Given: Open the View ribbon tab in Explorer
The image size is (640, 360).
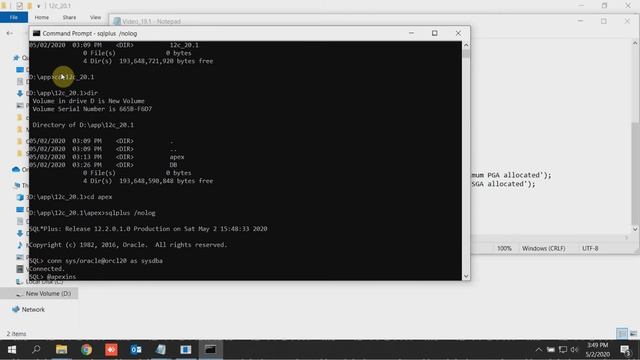Looking at the screenshot, I should tap(96, 18).
